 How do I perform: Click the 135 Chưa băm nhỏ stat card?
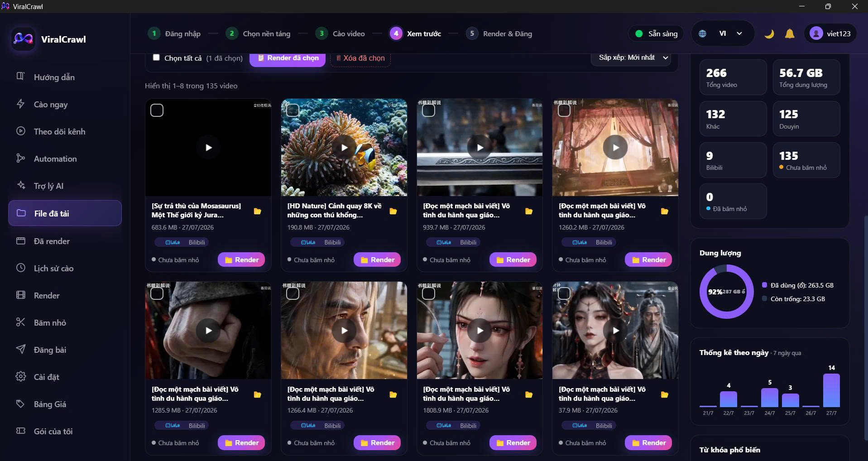pyautogui.click(x=806, y=160)
